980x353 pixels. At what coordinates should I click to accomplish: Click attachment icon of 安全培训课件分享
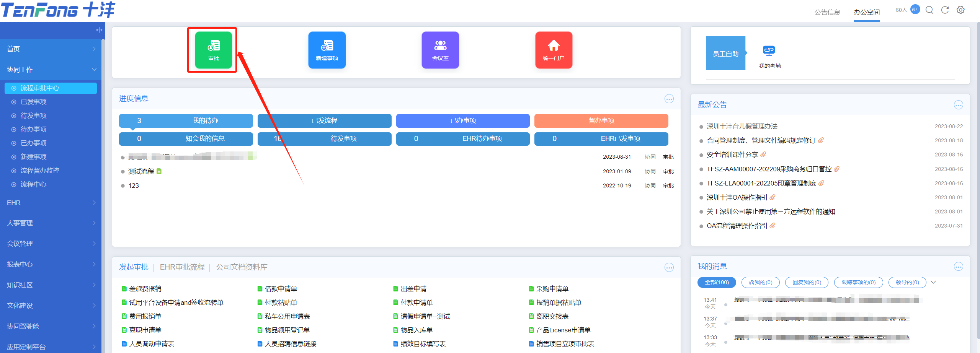click(x=763, y=155)
